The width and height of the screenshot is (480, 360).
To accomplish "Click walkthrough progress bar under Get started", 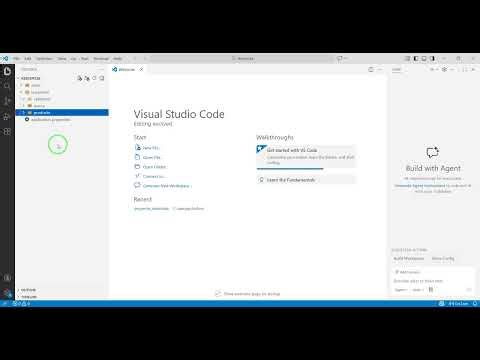I will 290,169.
